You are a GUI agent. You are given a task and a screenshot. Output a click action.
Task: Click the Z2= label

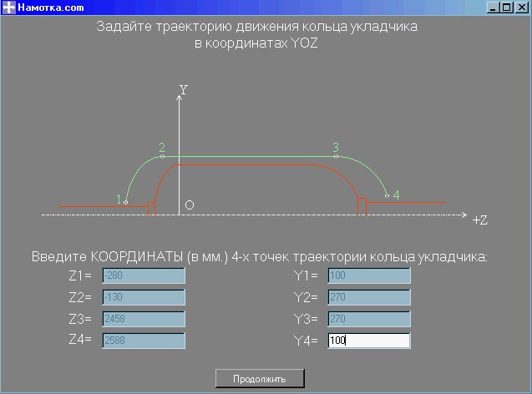(x=80, y=297)
